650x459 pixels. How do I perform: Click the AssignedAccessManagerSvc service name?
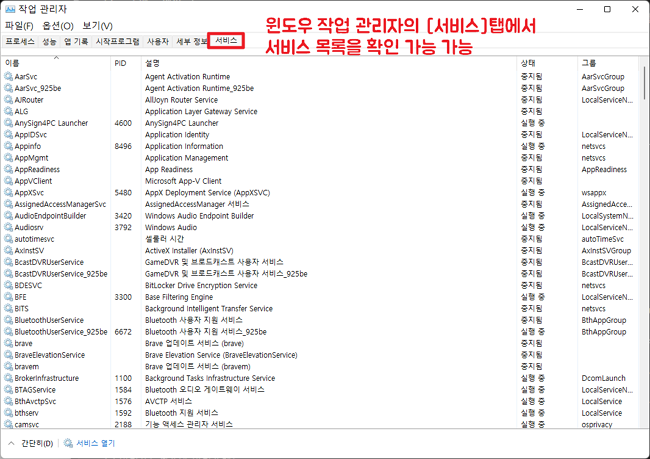click(60, 204)
